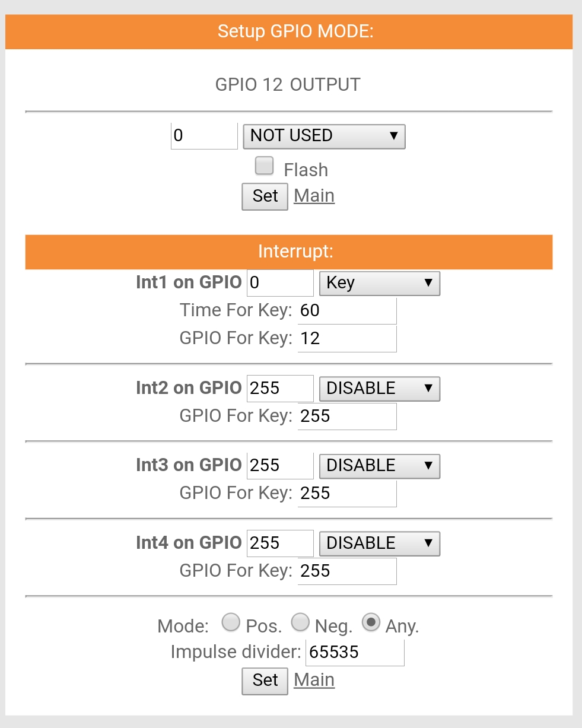Expand the Int2 DISABLE dropdown

coord(379,389)
